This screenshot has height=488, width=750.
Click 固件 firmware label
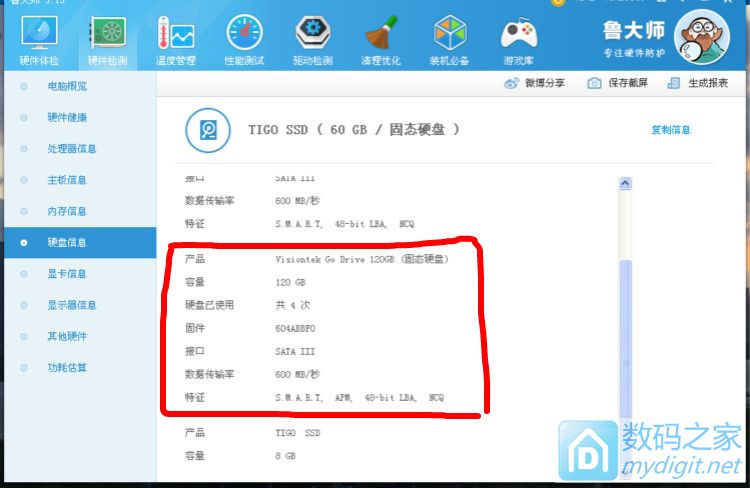(195, 328)
